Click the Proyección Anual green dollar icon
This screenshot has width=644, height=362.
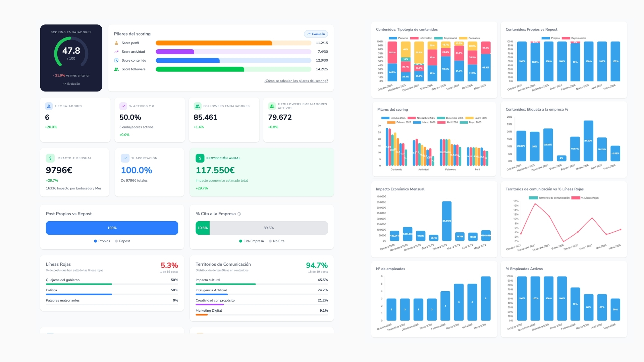tap(200, 158)
